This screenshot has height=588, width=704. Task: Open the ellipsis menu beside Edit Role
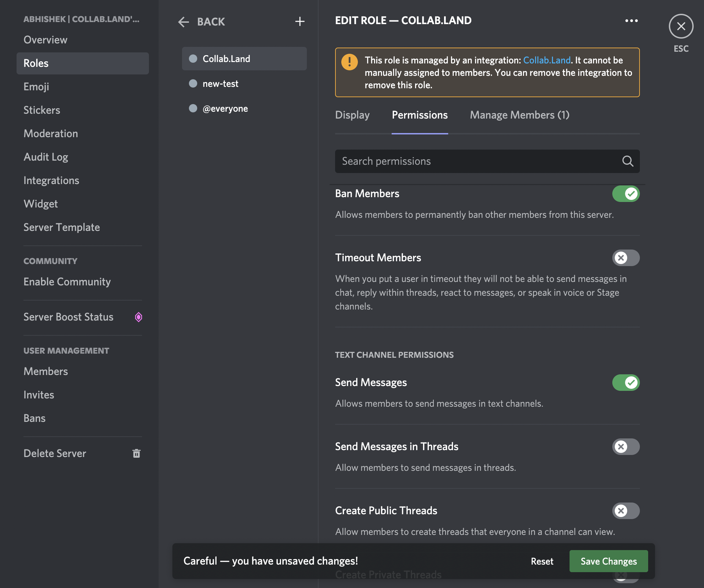pos(631,21)
